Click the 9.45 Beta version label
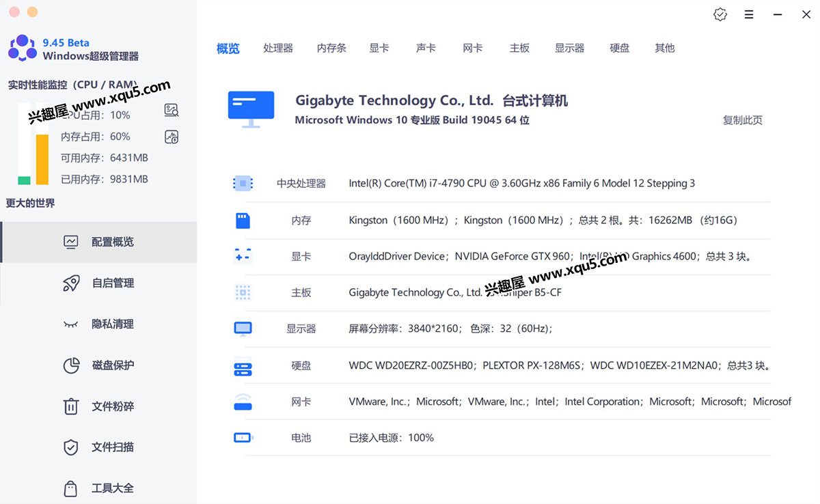The width and height of the screenshot is (820, 504). tap(66, 42)
